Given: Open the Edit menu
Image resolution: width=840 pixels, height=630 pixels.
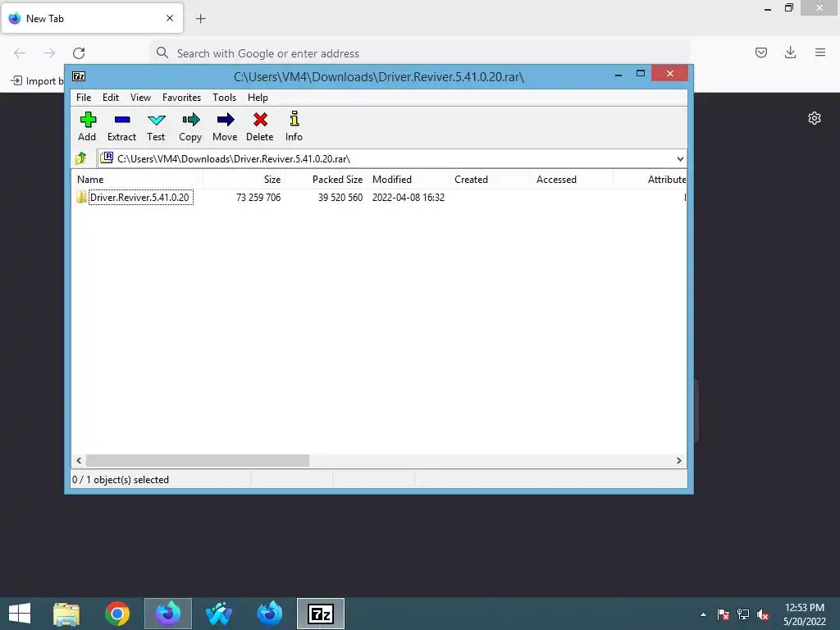Looking at the screenshot, I should [x=111, y=98].
